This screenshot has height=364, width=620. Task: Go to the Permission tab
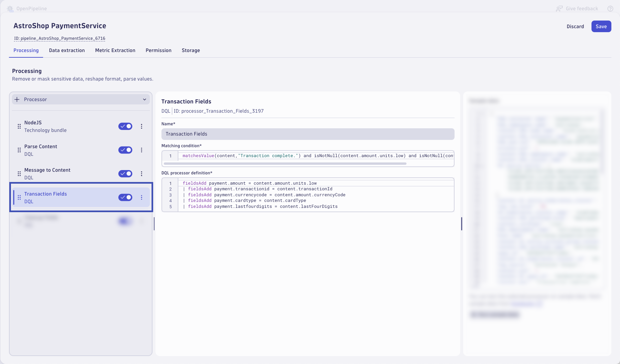[158, 50]
